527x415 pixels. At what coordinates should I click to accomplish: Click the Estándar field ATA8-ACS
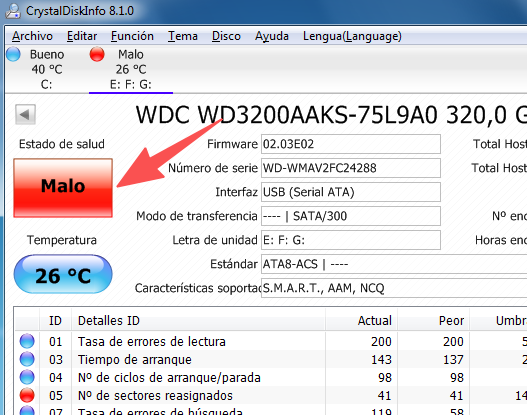[394, 264]
